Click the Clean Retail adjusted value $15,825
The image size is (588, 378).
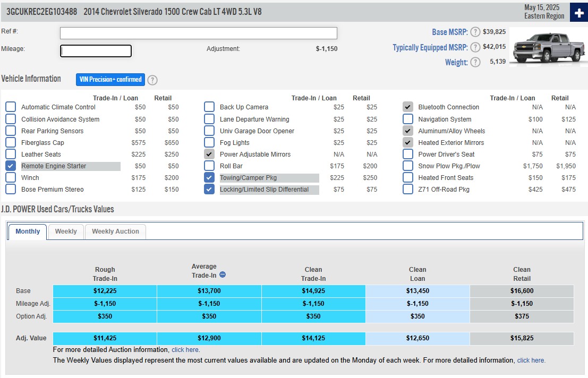pyautogui.click(x=522, y=338)
